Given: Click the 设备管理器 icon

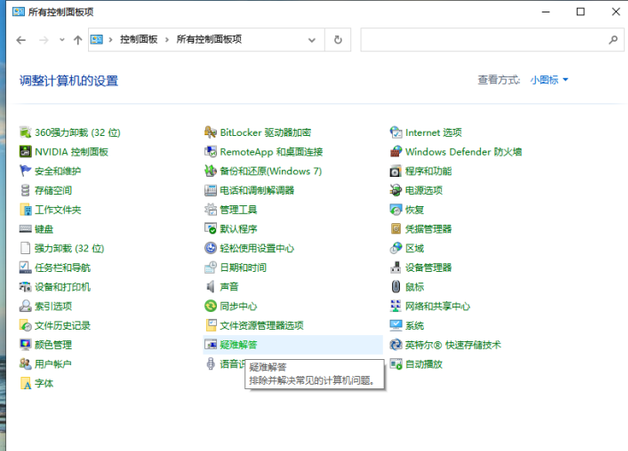Looking at the screenshot, I should (x=396, y=267).
